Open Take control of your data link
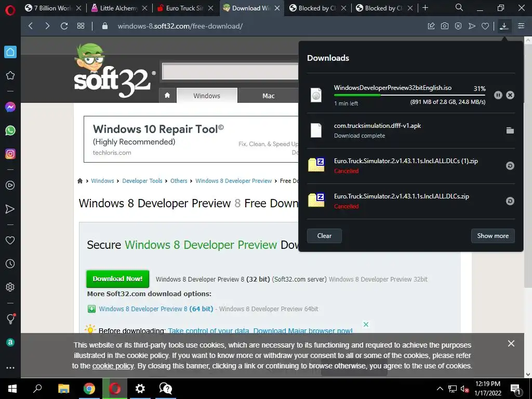This screenshot has height=399, width=532. coord(209,331)
